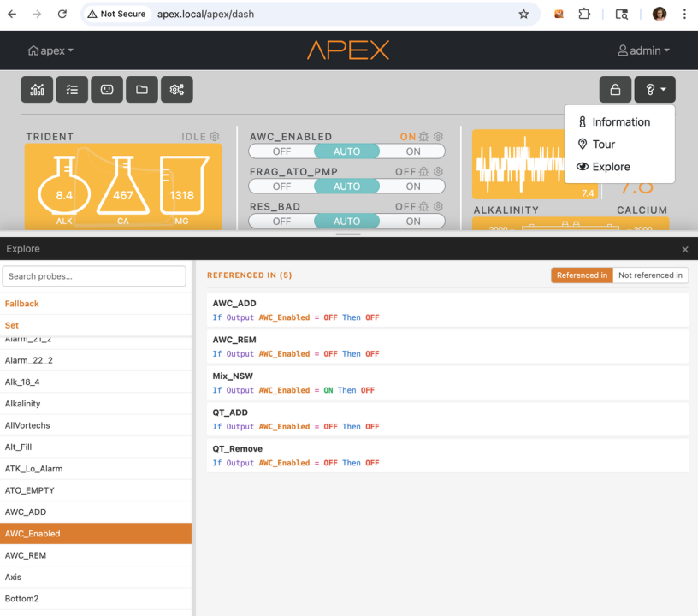This screenshot has height=616, width=698.
Task: Click the folder toolbar icon
Action: pos(142,90)
